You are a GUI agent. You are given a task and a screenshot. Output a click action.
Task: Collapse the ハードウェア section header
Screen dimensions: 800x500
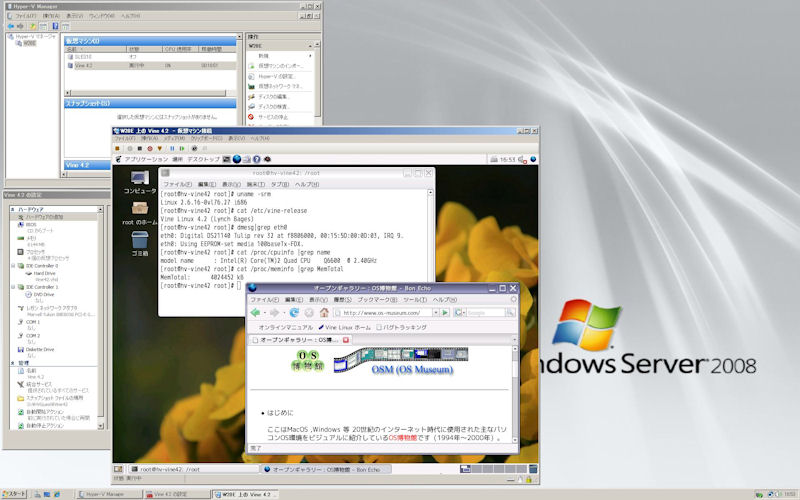point(13,209)
